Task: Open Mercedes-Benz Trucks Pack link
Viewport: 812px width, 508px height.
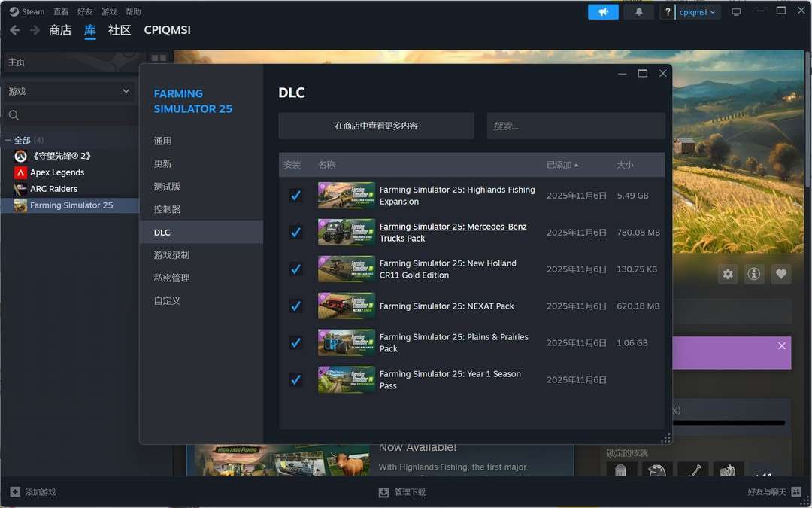Action: click(x=453, y=232)
